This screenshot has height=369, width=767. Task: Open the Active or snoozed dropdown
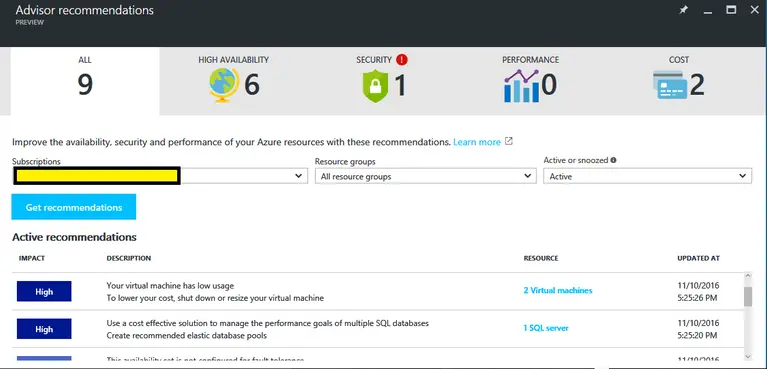648,176
